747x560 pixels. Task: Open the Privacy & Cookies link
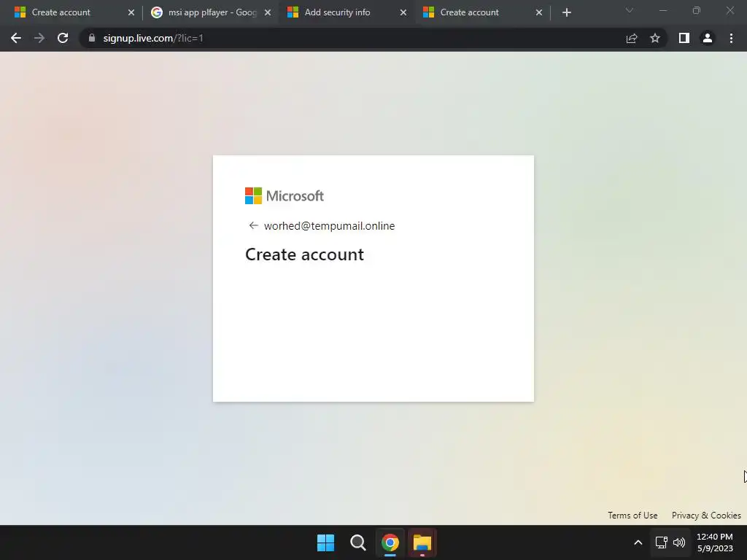(x=706, y=516)
